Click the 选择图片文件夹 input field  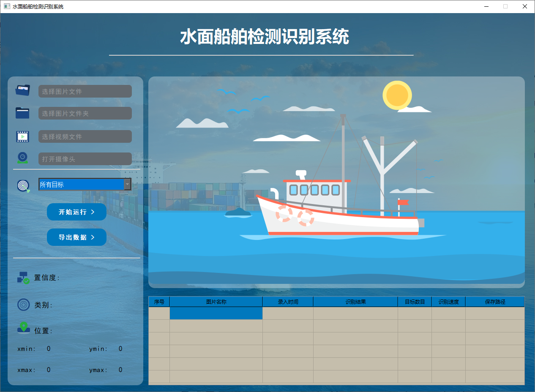point(85,113)
